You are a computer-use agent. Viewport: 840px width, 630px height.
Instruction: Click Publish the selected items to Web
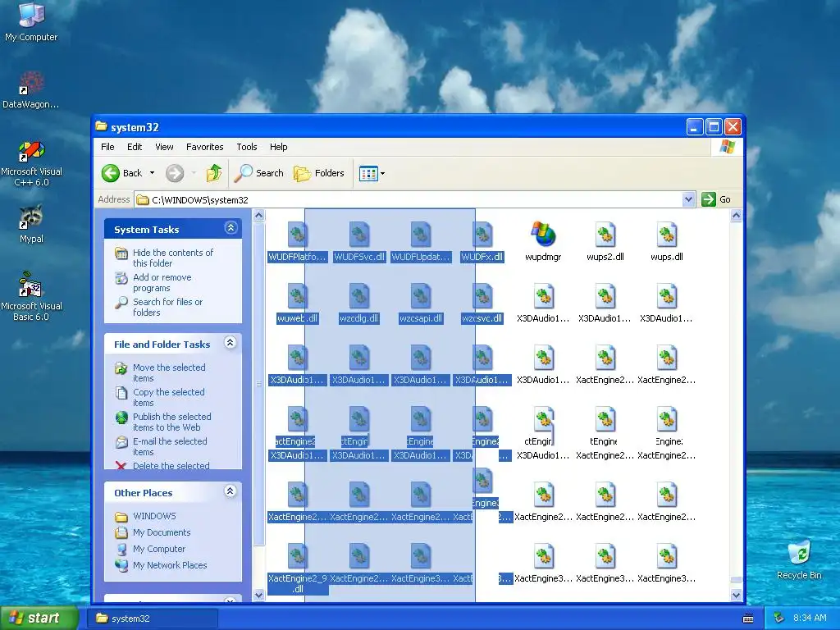pos(171,422)
